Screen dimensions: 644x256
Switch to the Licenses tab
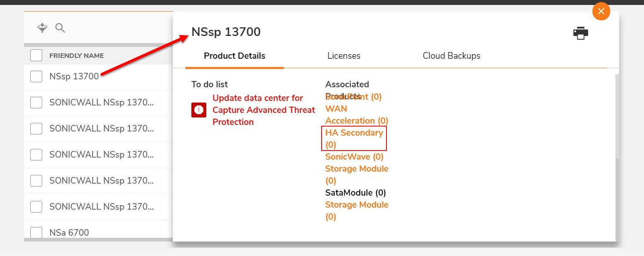pos(343,56)
